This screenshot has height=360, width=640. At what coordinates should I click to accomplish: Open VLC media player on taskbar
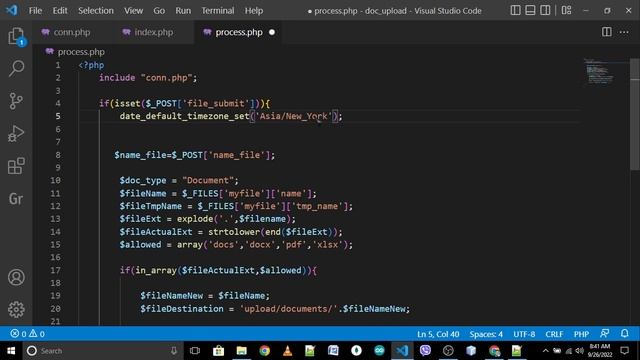287,351
